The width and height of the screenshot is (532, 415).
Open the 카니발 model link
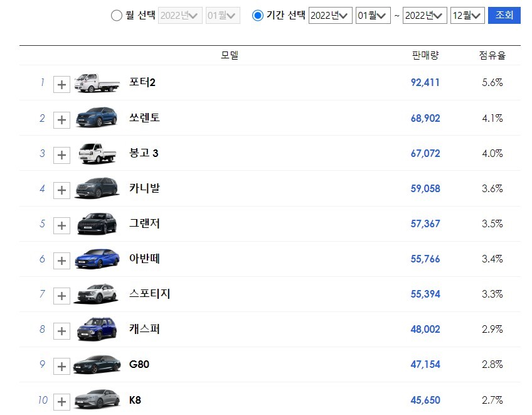coord(144,188)
